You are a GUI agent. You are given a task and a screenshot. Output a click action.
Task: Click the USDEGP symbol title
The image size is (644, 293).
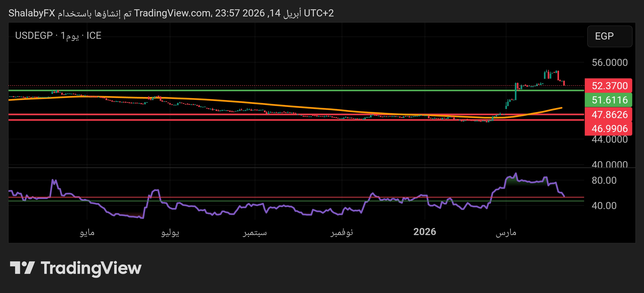click(34, 36)
